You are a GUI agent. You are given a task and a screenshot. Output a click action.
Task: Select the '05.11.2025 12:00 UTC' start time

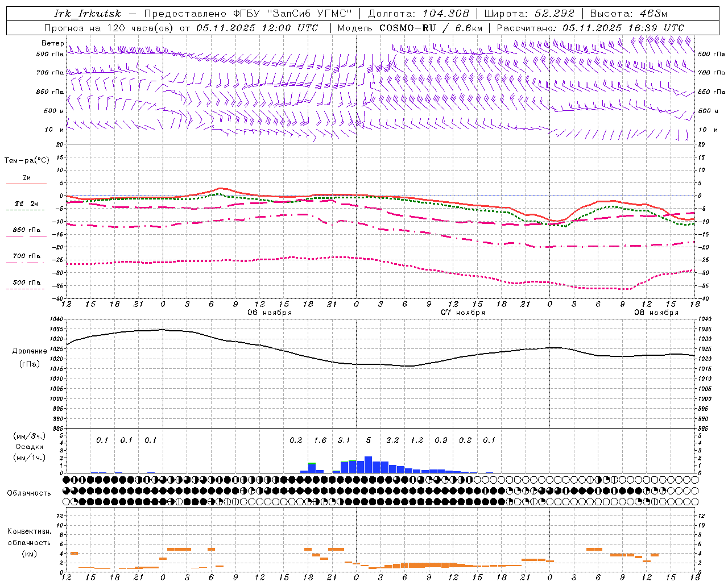(x=258, y=28)
